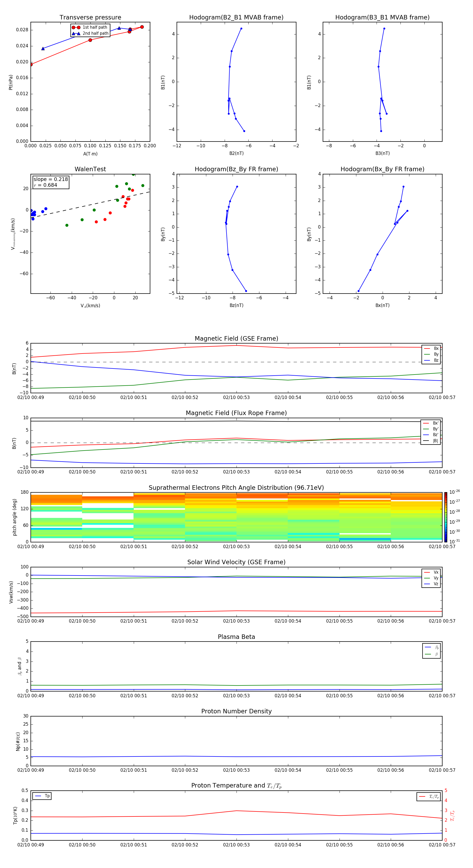The image size is (473, 868).
Task: Click the 'B2(nT)' x-axis label
Action: point(236,153)
